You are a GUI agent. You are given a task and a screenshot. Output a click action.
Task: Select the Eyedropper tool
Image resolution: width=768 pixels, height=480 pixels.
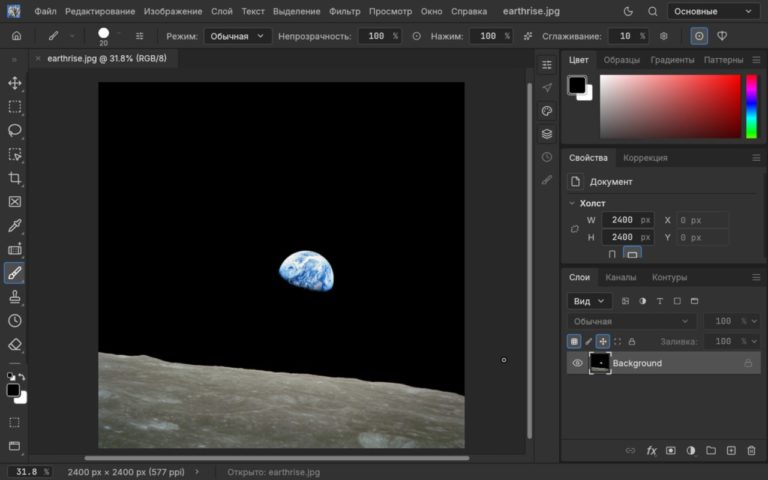(x=15, y=225)
